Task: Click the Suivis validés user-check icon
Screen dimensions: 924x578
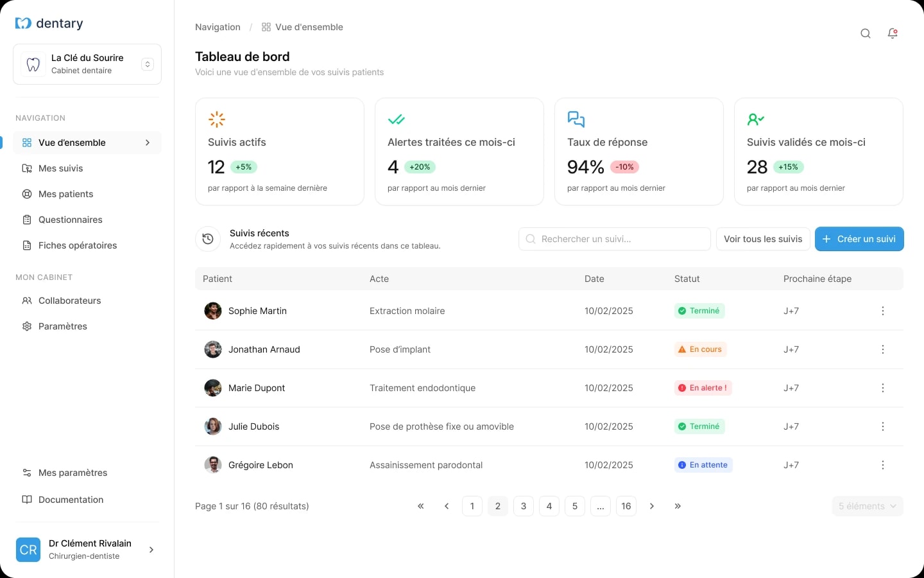Action: (756, 119)
